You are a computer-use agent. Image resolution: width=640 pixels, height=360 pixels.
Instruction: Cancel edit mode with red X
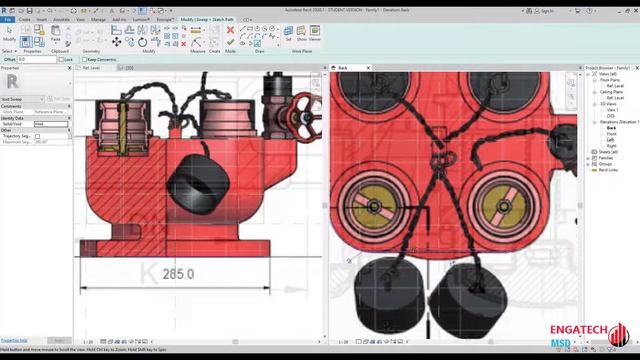click(230, 30)
